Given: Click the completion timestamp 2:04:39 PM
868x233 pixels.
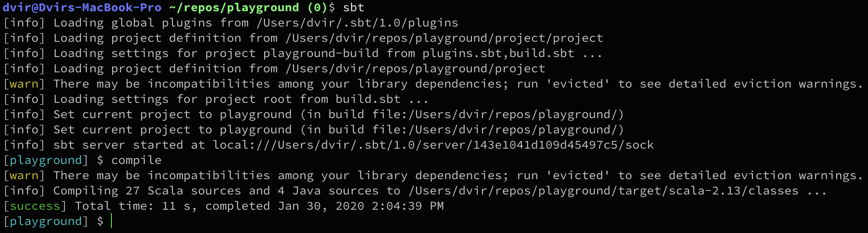Looking at the screenshot, I should pyautogui.click(x=407, y=206).
